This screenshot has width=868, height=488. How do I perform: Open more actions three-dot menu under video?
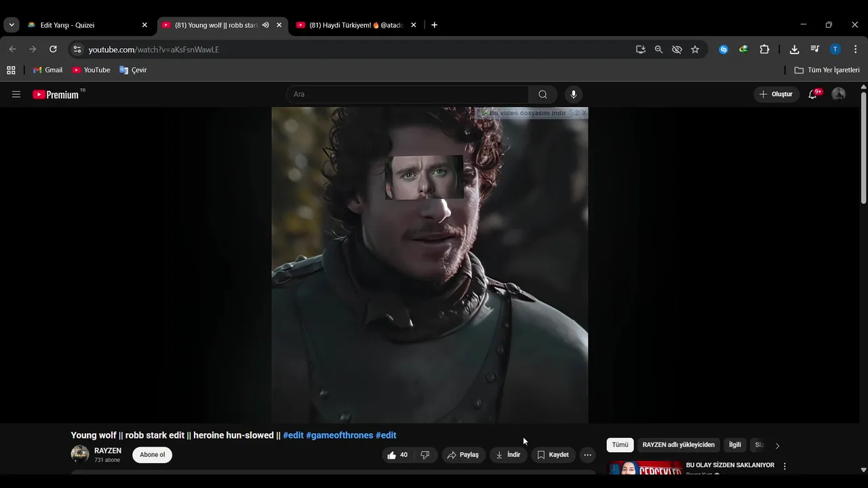(588, 455)
